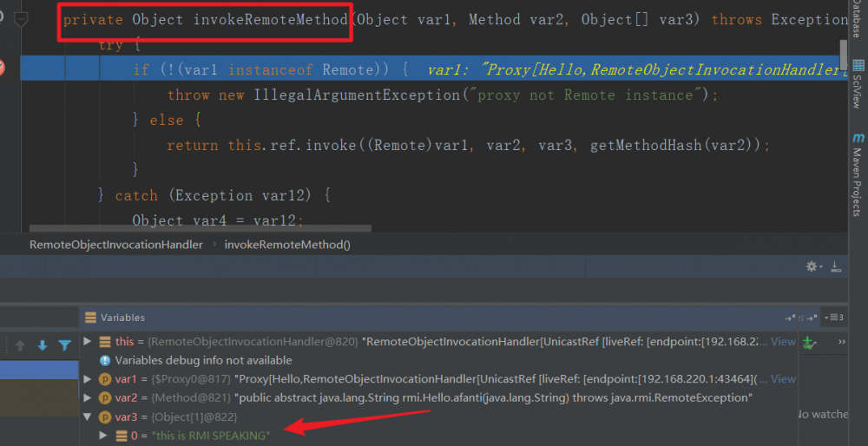868x446 pixels.
Task: Click View link on the var1 row
Action: (783, 379)
